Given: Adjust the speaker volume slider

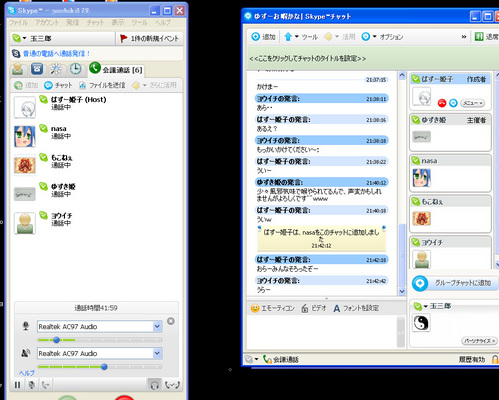Looking at the screenshot, I should pos(104,367).
